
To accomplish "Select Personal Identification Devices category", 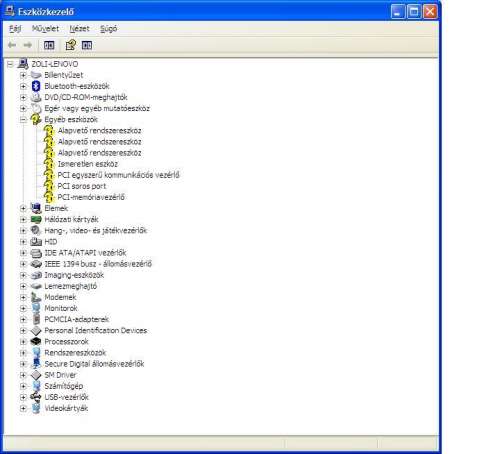I will [x=96, y=330].
